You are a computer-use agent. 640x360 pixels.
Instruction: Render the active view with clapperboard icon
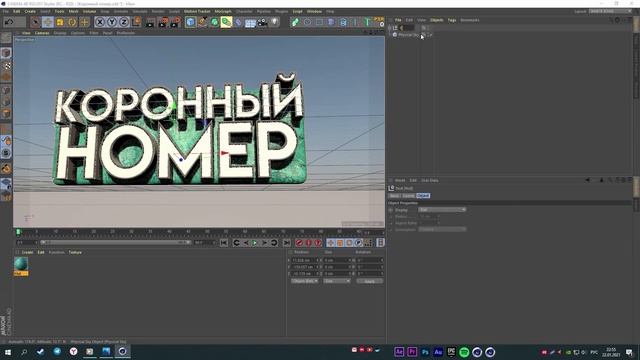pos(150,22)
